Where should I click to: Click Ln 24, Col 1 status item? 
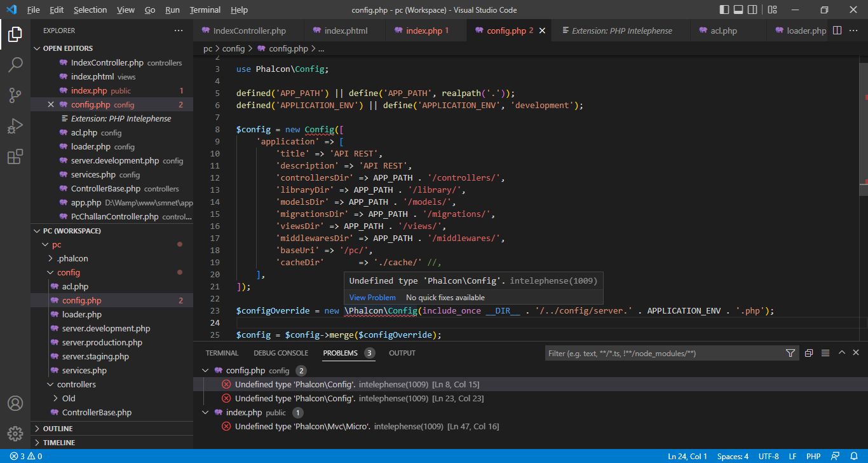(x=688, y=456)
